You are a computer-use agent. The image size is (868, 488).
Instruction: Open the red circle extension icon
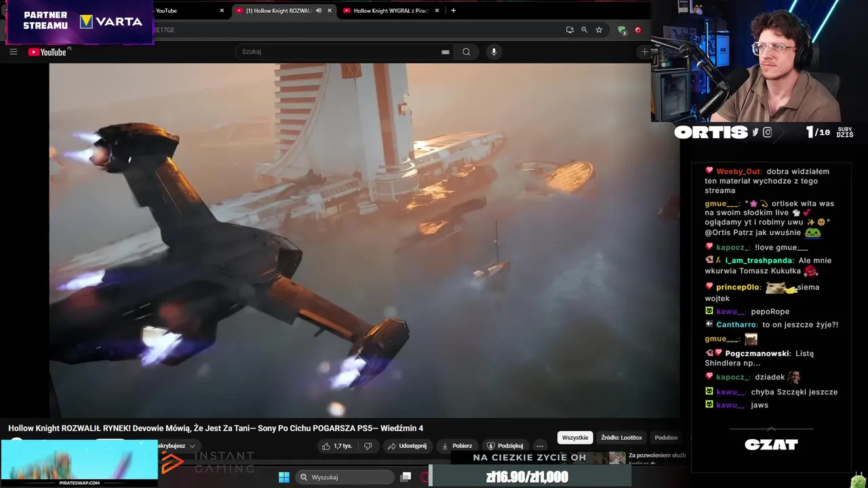(x=637, y=30)
